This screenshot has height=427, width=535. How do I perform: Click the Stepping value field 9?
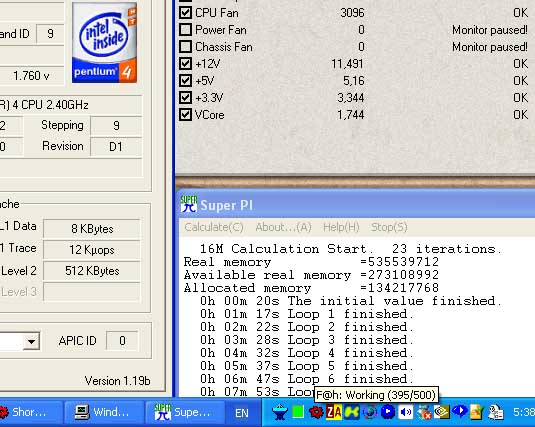pyautogui.click(x=116, y=126)
